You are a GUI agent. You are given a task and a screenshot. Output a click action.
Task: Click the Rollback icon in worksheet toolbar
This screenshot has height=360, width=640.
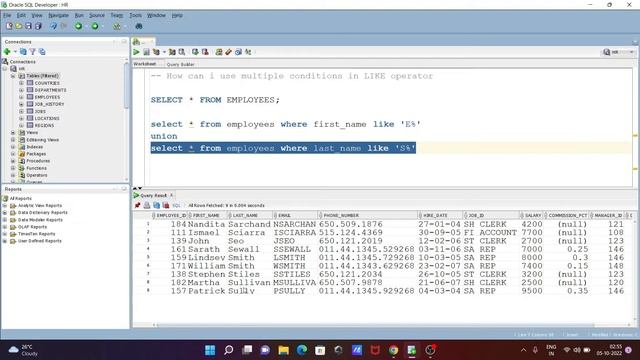(x=205, y=52)
